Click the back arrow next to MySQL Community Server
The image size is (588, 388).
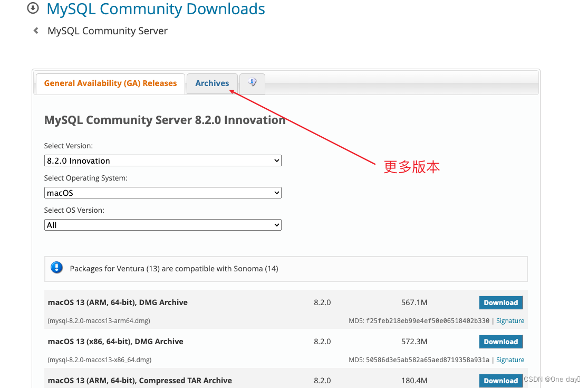36,31
